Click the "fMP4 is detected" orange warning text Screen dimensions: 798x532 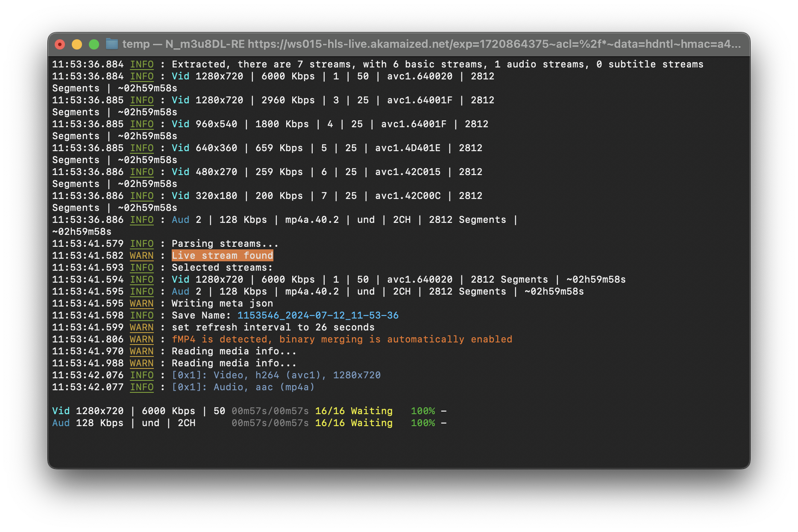pos(342,339)
